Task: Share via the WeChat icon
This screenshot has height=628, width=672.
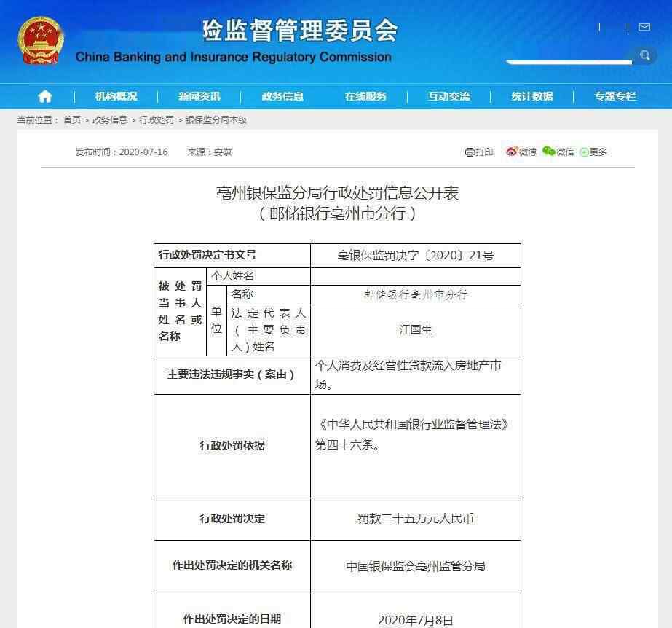Action: (548, 151)
